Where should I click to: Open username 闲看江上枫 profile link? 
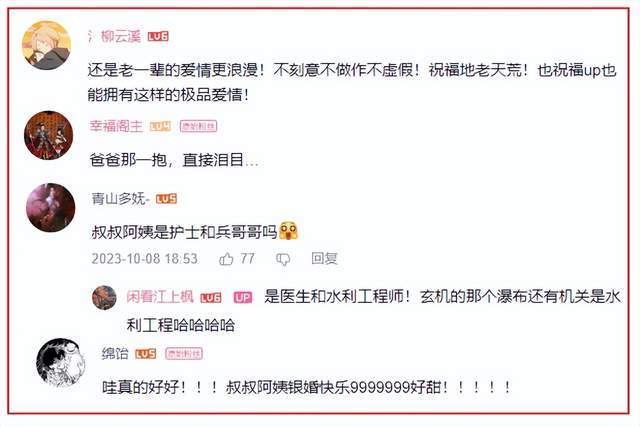point(160,297)
